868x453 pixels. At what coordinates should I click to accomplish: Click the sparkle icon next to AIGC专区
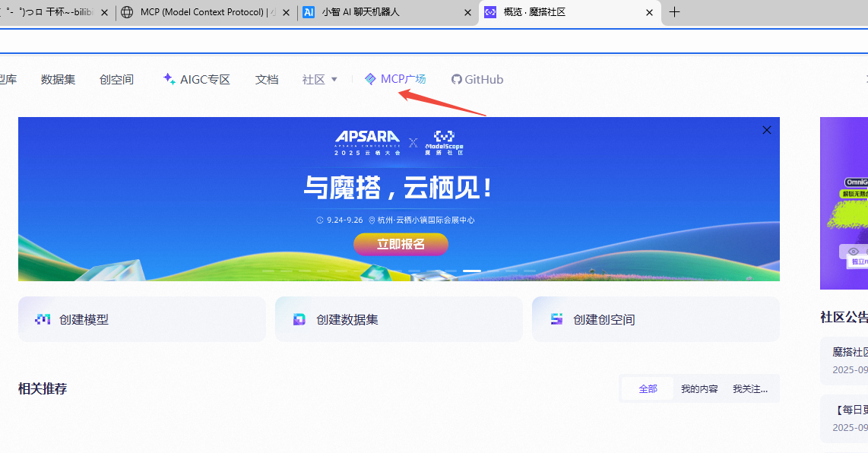pyautogui.click(x=167, y=78)
